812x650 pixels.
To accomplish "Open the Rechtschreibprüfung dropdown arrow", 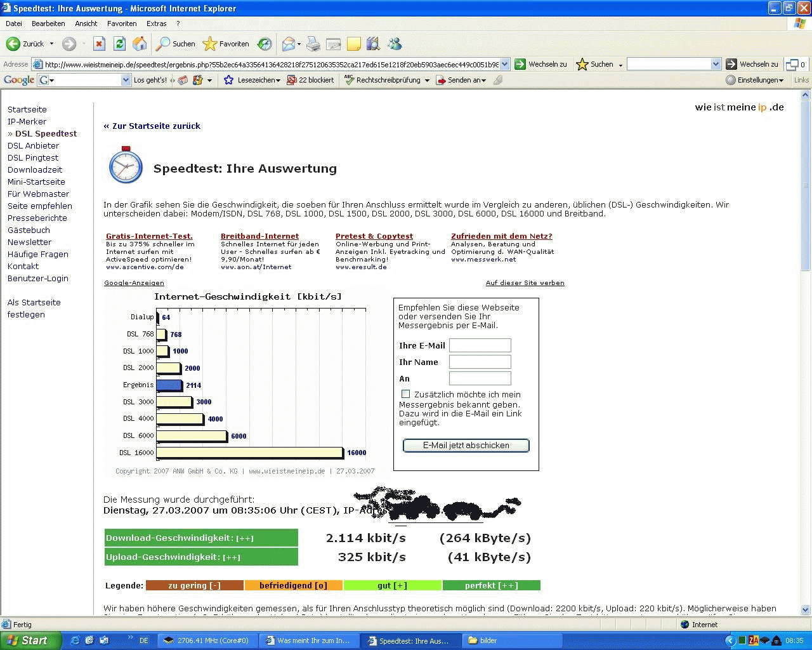I will pos(427,80).
